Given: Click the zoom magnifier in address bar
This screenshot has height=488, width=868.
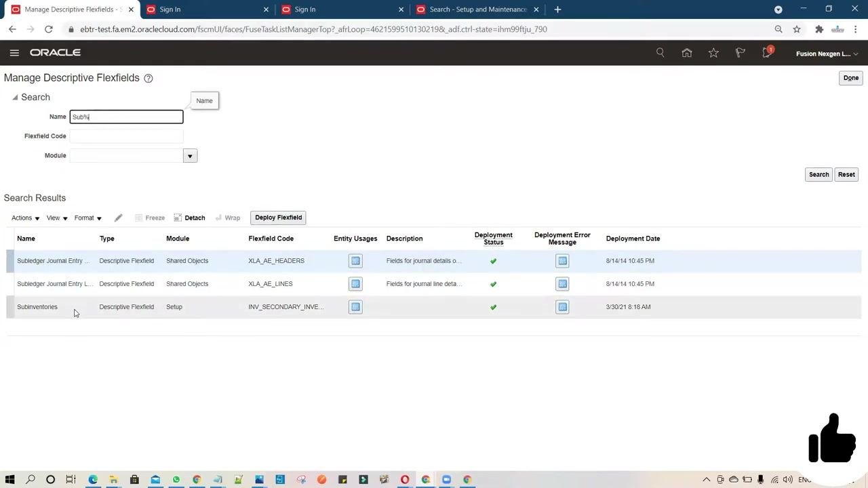Looking at the screenshot, I should point(778,29).
